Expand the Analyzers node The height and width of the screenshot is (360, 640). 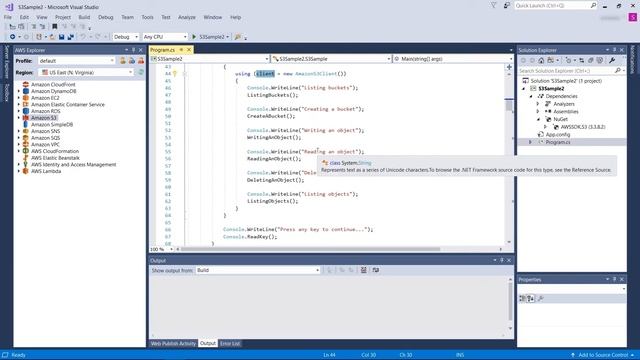(x=538, y=104)
